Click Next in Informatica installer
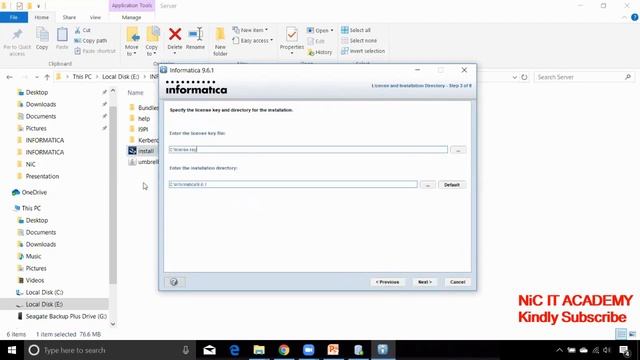The image size is (640, 360). [x=424, y=282]
